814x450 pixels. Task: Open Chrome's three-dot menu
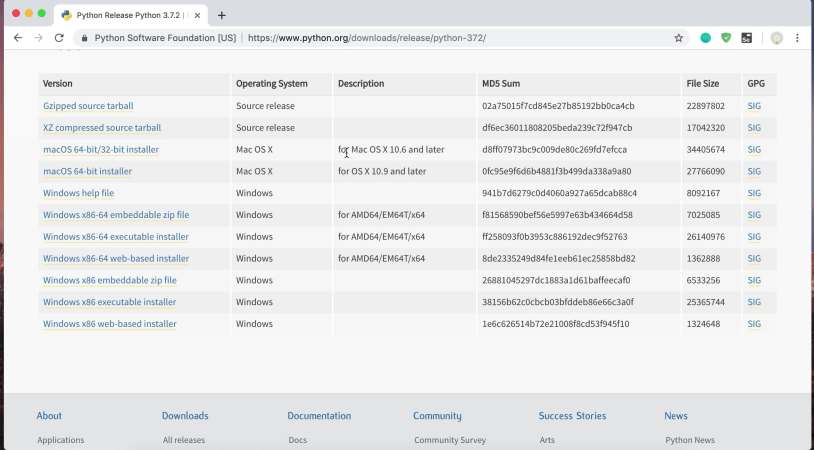(x=797, y=38)
